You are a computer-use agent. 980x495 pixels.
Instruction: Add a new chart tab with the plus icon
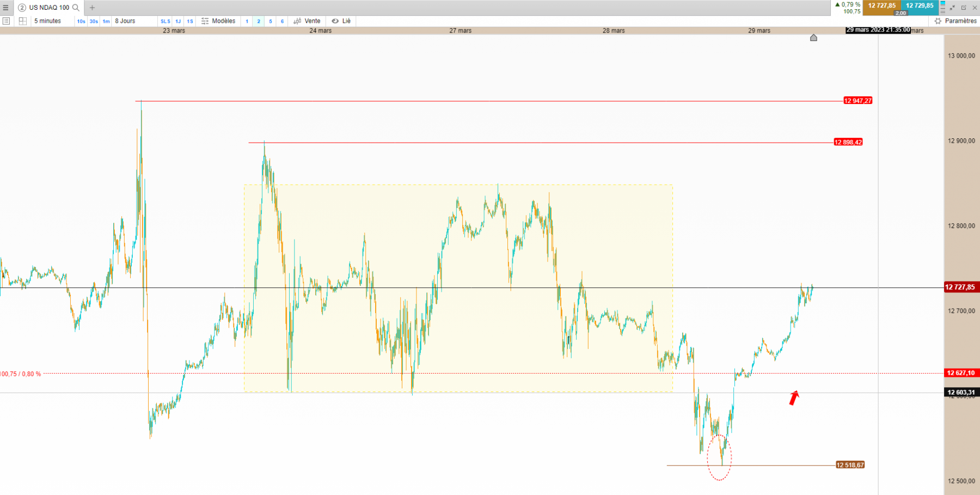click(92, 8)
